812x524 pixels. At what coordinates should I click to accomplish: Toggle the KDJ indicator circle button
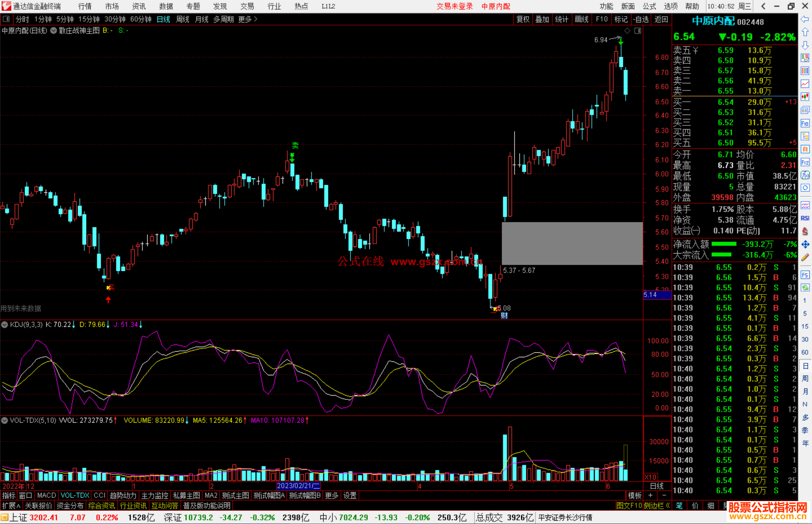tap(5, 325)
